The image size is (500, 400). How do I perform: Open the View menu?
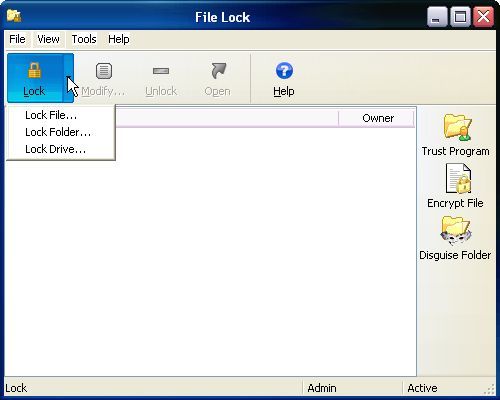click(48, 39)
